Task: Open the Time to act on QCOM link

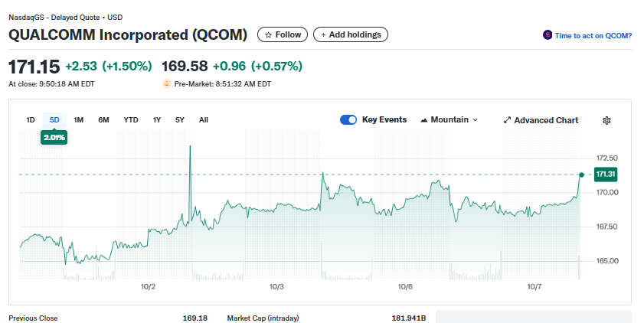Action: (593, 35)
